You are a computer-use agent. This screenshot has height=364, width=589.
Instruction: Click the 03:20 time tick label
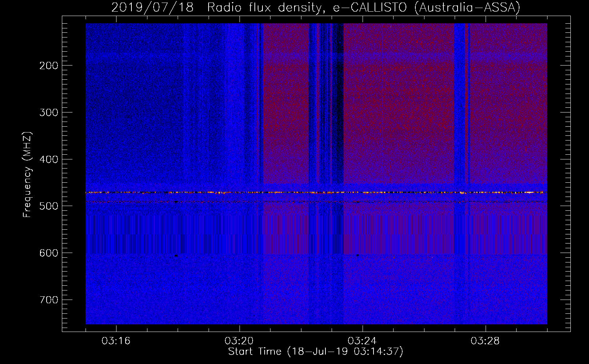click(239, 341)
